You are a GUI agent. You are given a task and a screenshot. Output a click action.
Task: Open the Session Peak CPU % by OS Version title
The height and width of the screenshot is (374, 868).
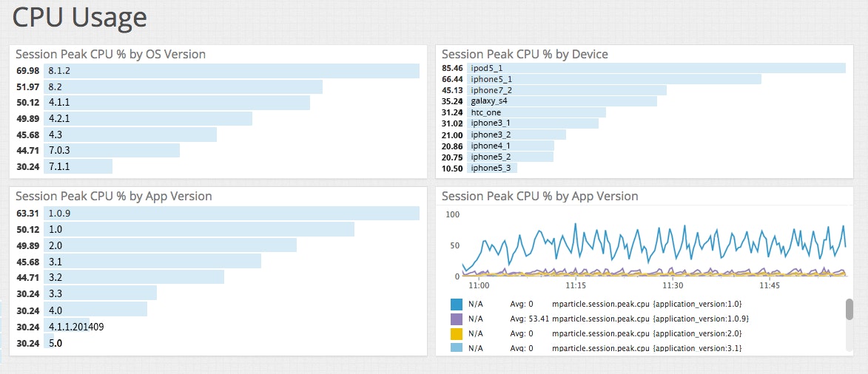point(110,54)
